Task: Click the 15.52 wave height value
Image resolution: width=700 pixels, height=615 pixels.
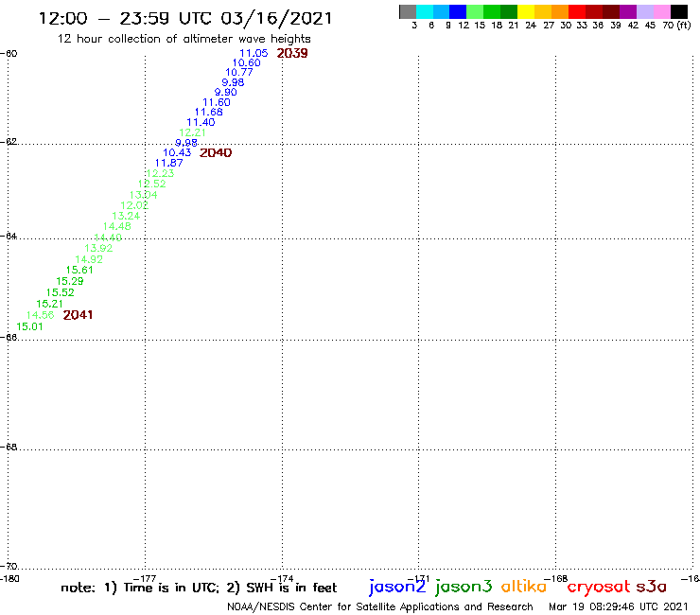Action: click(x=60, y=292)
